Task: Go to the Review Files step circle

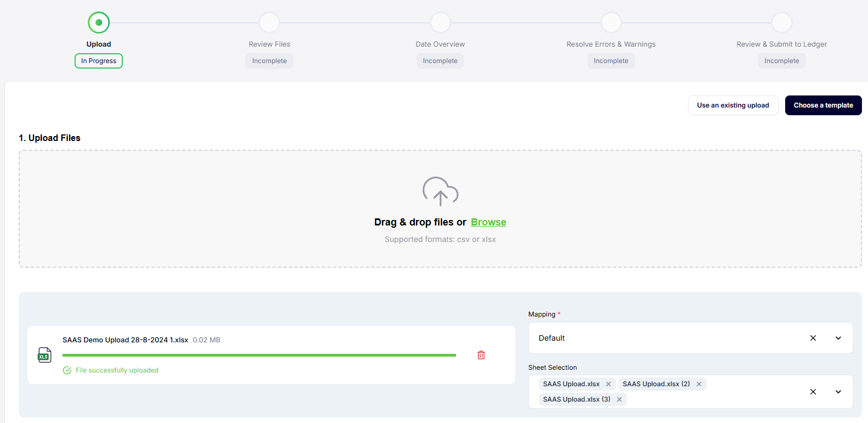Action: click(x=269, y=22)
